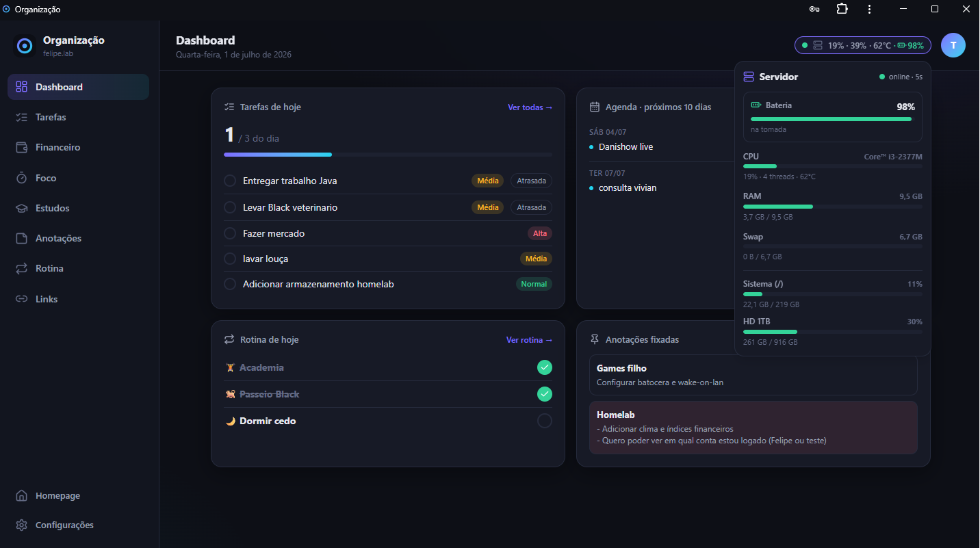Complete the Fazer mercado task
The image size is (980, 548).
pyautogui.click(x=230, y=233)
